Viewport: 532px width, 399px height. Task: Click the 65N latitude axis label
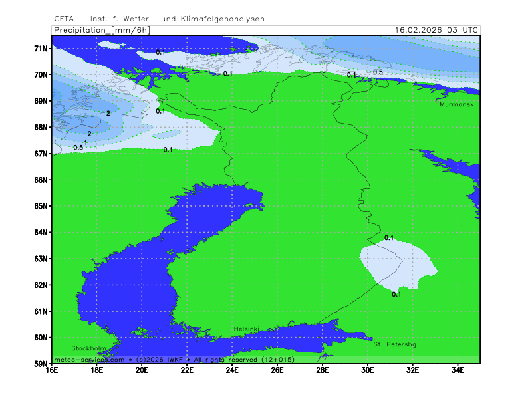point(41,206)
